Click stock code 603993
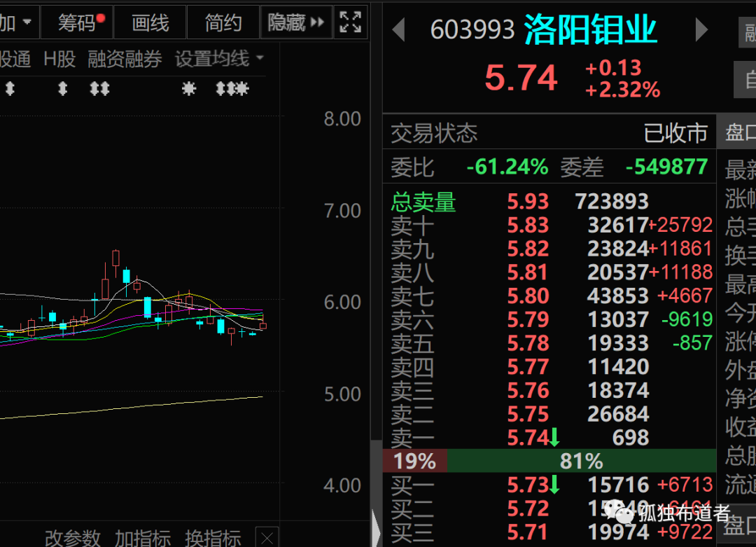 point(472,30)
